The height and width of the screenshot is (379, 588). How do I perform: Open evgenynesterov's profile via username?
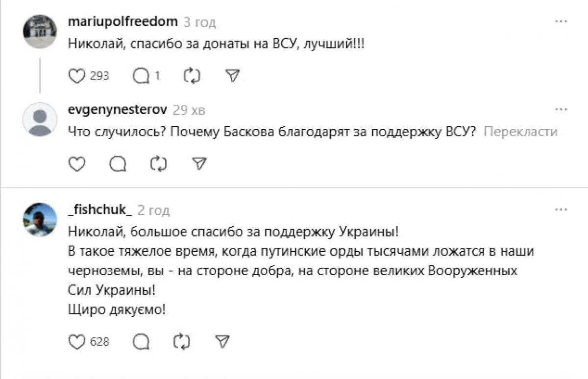pos(118,110)
